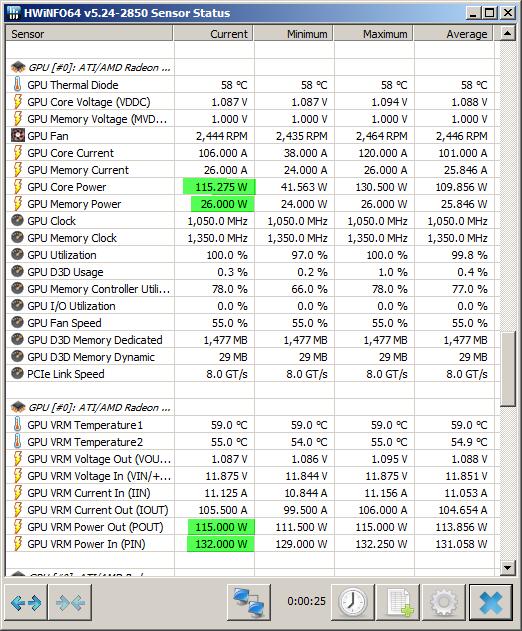Click the Sensor column header
Screen dimensions: 522x631
(89, 34)
